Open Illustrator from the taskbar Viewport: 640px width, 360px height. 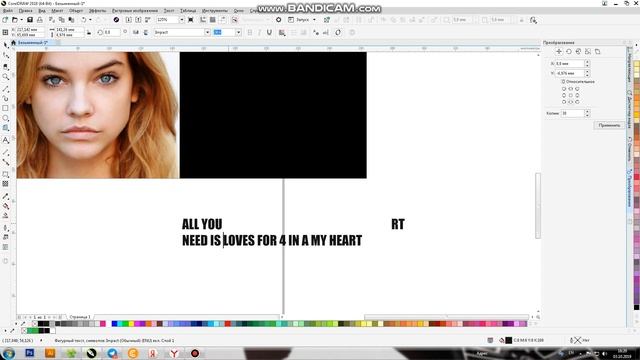click(x=50, y=353)
